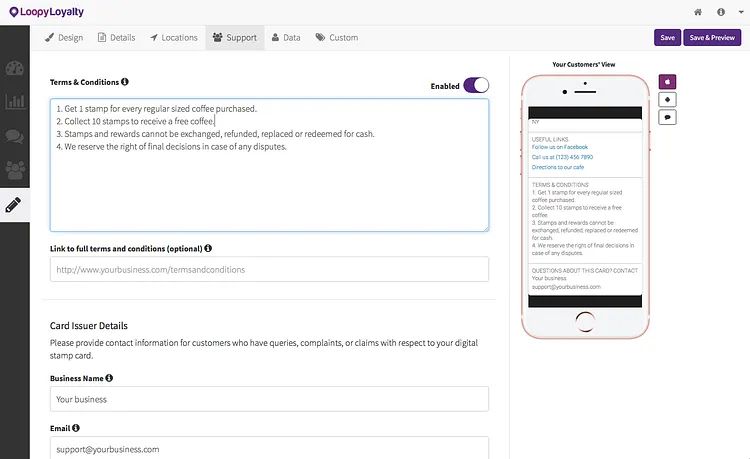Click 'Follow us on Facebook' in phone preview
The width and height of the screenshot is (750, 459).
click(560, 147)
